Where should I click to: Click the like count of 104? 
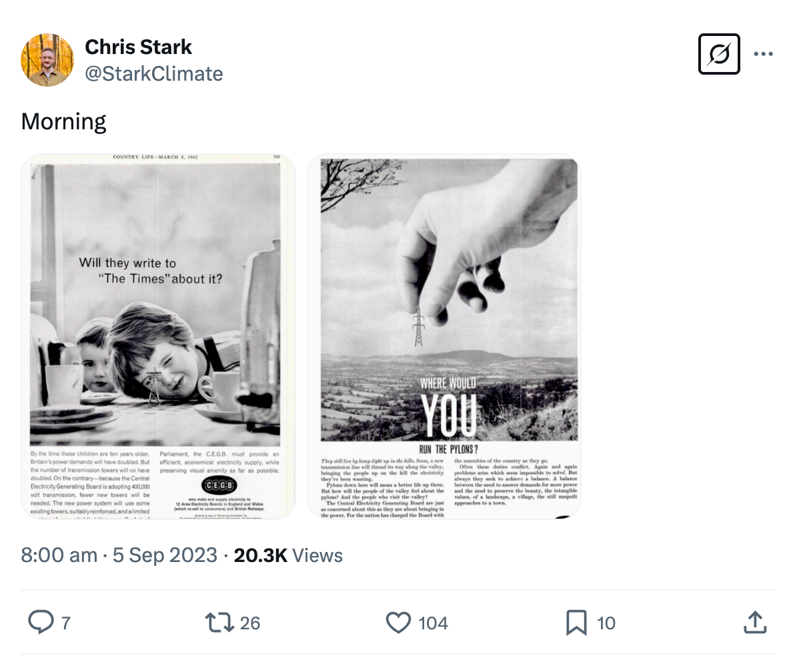(433, 623)
